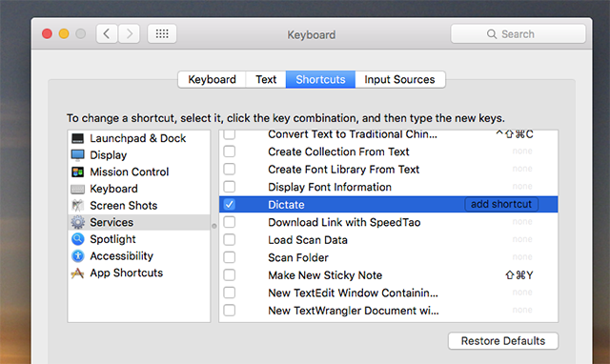Click the split view divider handle
The image size is (610, 364).
pyautogui.click(x=213, y=226)
